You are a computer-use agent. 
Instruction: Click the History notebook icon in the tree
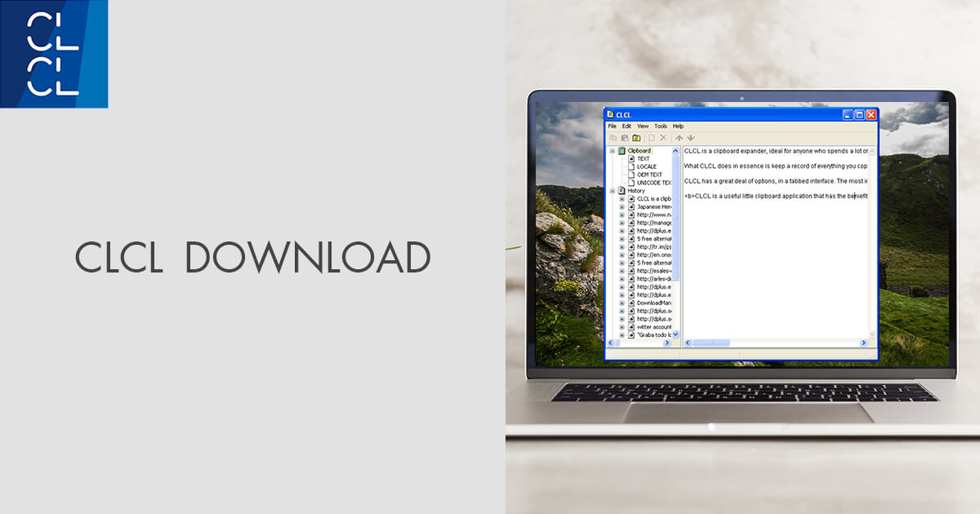coord(622,191)
